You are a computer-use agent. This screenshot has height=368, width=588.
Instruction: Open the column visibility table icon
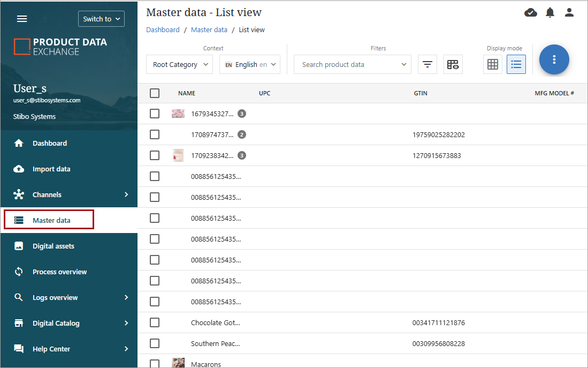[453, 64]
